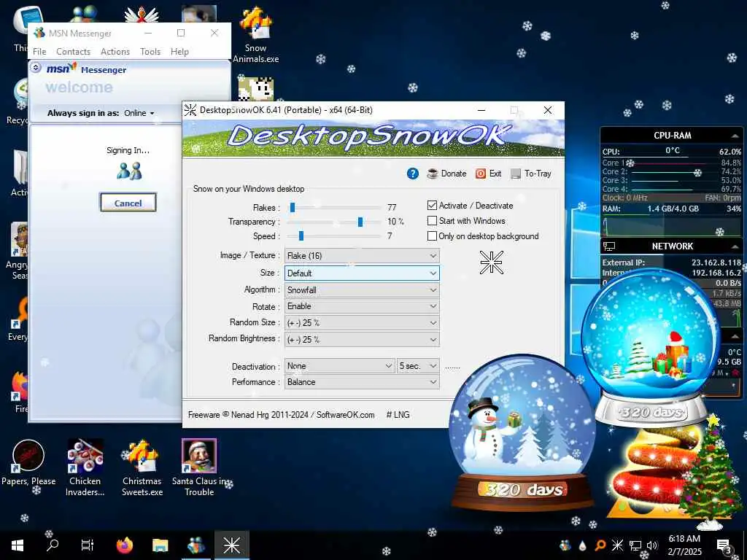The width and height of the screenshot is (747, 560).
Task: Expand the Random Brightness dropdown
Action: coord(362,340)
